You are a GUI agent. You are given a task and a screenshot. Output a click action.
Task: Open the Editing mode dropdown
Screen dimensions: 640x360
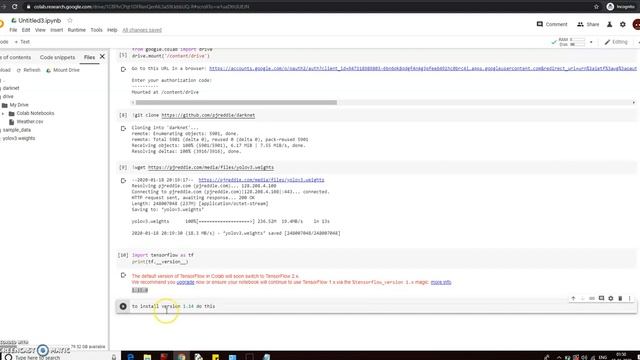click(616, 42)
